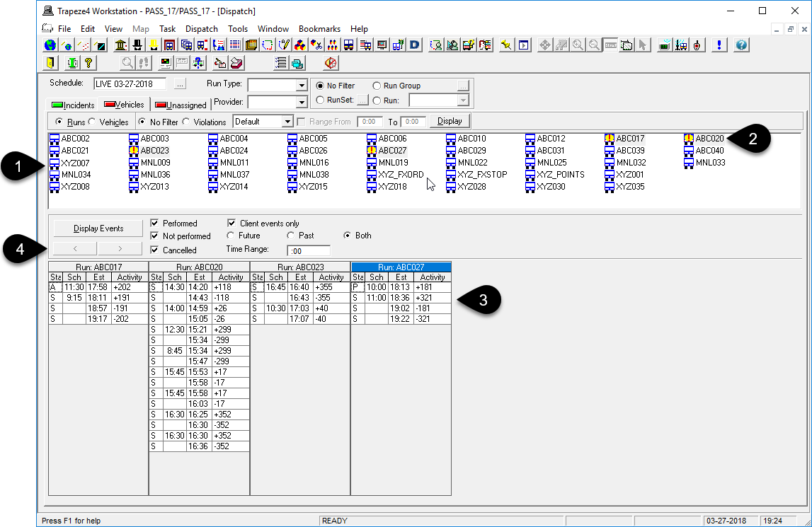The width and height of the screenshot is (812, 527).
Task: Select the Dispatch 'D' toolbar icon
Action: click(413, 45)
